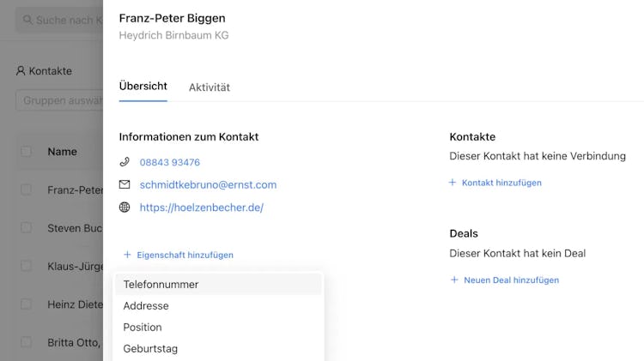Check the Steven Buc row checkbox
Image resolution: width=644 pixels, height=361 pixels.
pyautogui.click(x=26, y=228)
